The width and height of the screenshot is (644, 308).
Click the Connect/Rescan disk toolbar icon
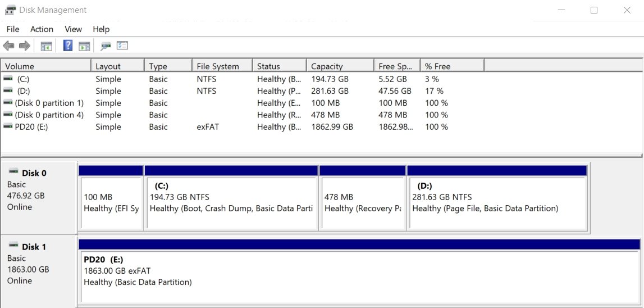pos(106,46)
